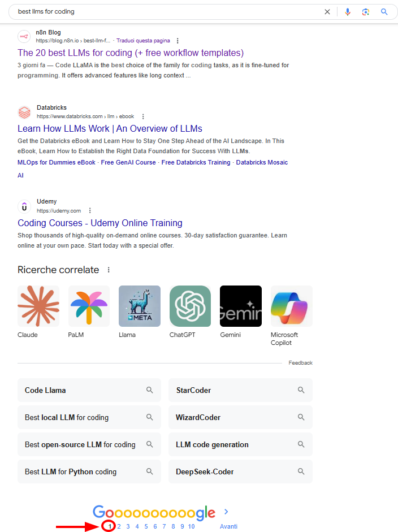
Task: Click the Udemy logo icon
Action: [24, 206]
